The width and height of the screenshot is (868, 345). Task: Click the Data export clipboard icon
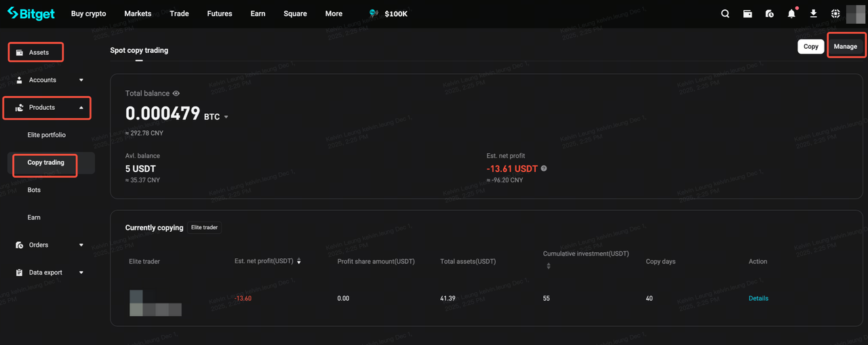coord(20,272)
